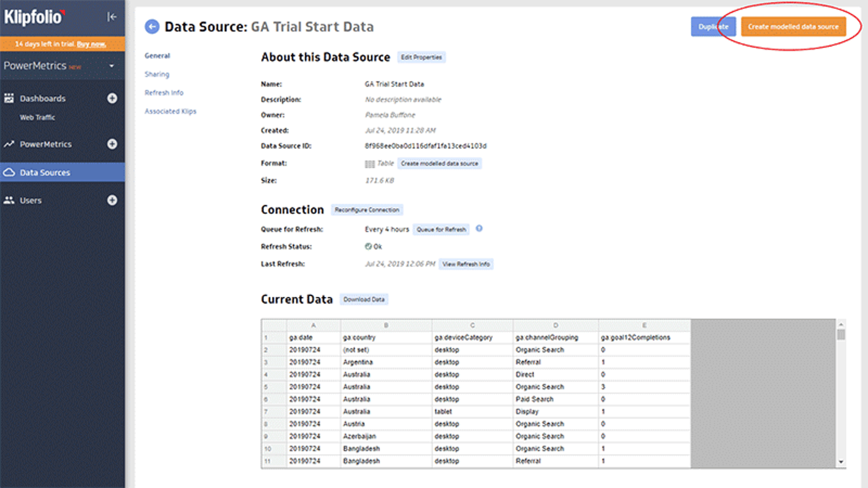This screenshot has height=488, width=868.
Task: Collapse the left navigation sidebar
Action: (111, 17)
